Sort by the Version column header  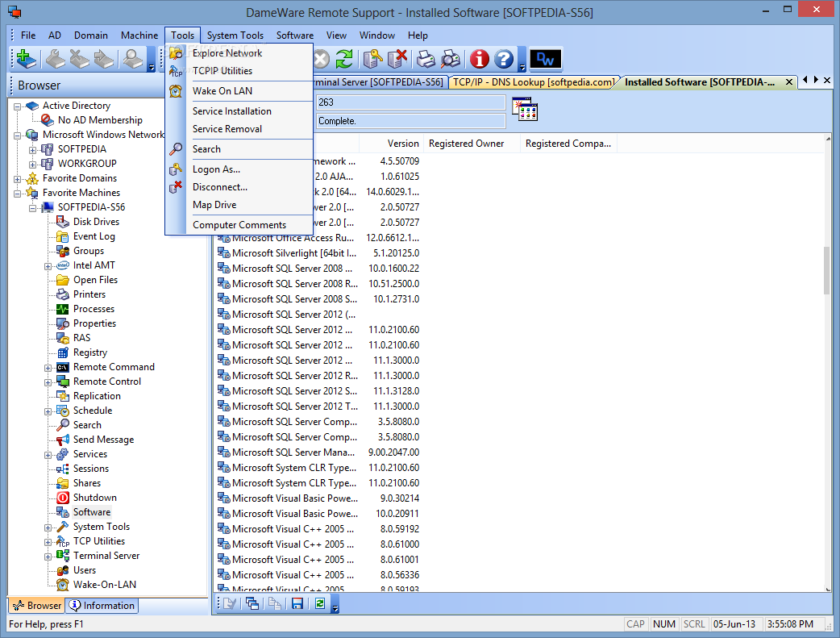pyautogui.click(x=392, y=144)
